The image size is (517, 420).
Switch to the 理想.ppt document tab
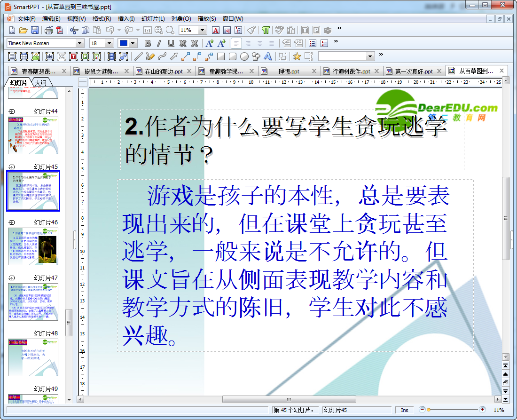(289, 71)
